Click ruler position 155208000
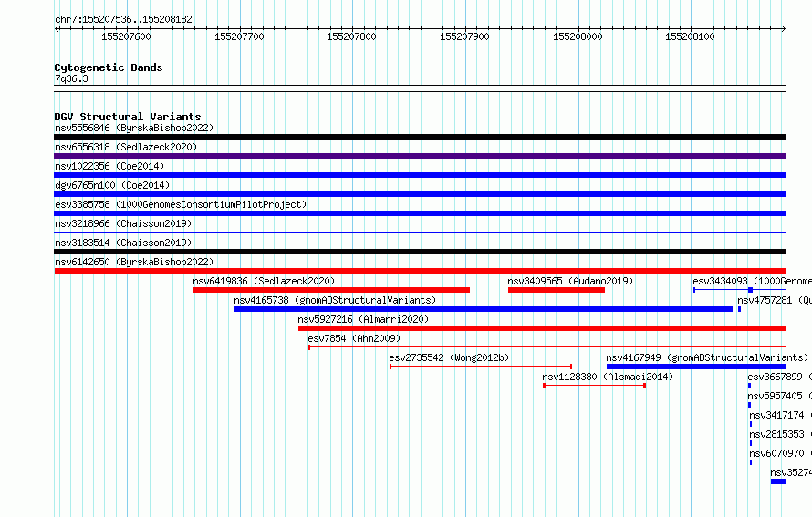812x517 pixels. (x=578, y=36)
